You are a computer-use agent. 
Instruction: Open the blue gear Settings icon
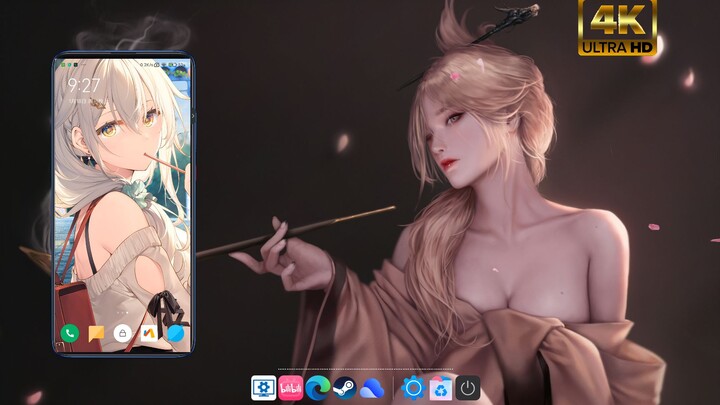pos(413,388)
